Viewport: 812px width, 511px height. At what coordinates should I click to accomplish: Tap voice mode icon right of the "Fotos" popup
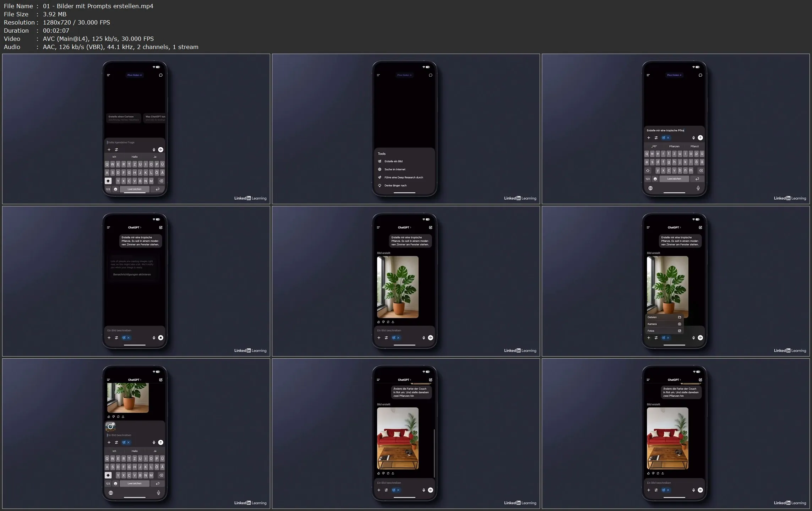701,338
